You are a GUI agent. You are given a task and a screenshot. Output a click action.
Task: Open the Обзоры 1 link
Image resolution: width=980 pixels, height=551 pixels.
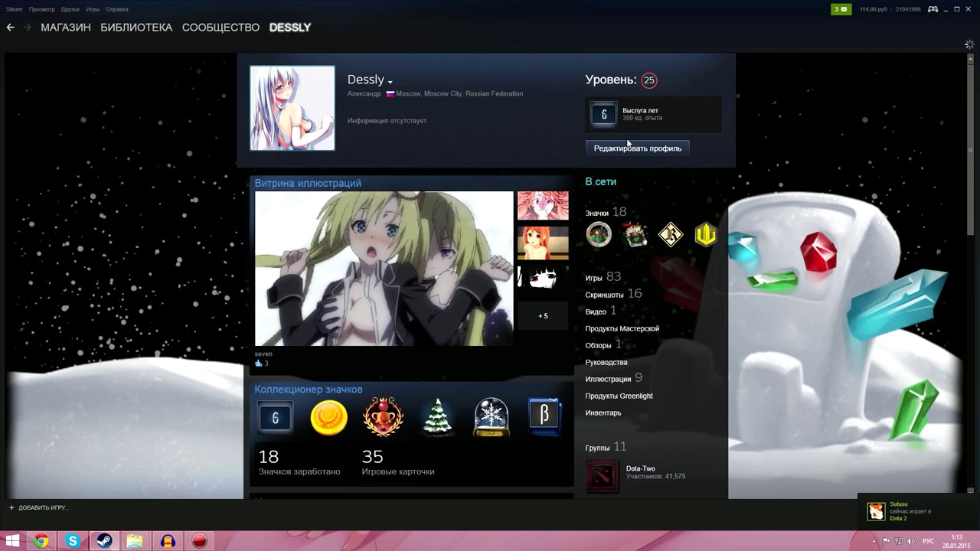point(603,344)
